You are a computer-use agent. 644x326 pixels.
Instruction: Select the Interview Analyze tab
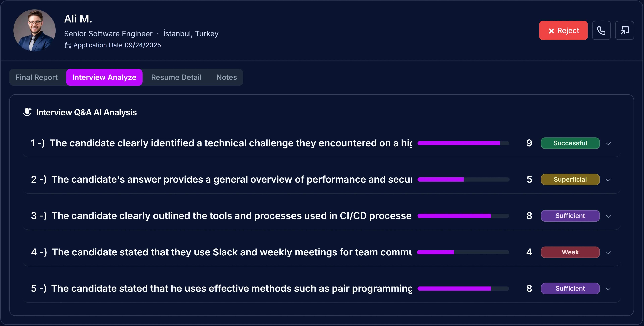click(x=104, y=77)
